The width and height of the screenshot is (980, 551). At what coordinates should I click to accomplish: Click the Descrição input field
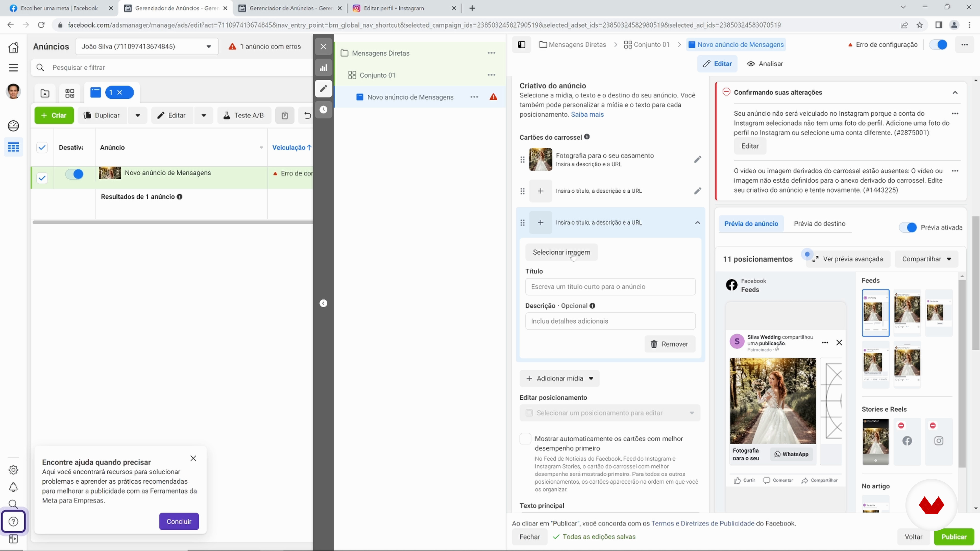point(610,321)
